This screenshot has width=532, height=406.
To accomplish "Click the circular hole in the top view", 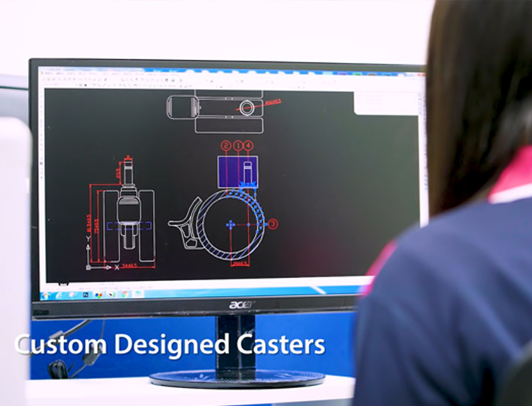I will 247,108.
